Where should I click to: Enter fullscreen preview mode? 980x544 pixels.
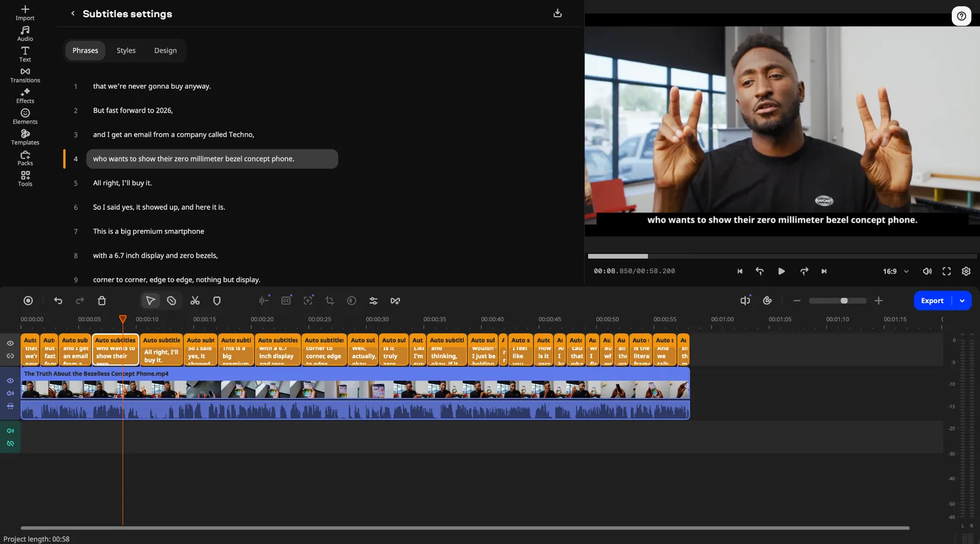[x=946, y=271]
